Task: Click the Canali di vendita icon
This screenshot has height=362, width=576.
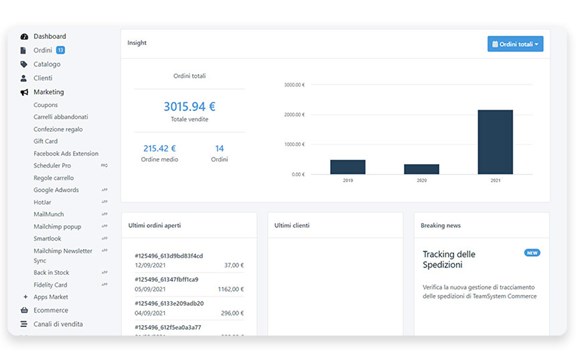Action: click(24, 324)
